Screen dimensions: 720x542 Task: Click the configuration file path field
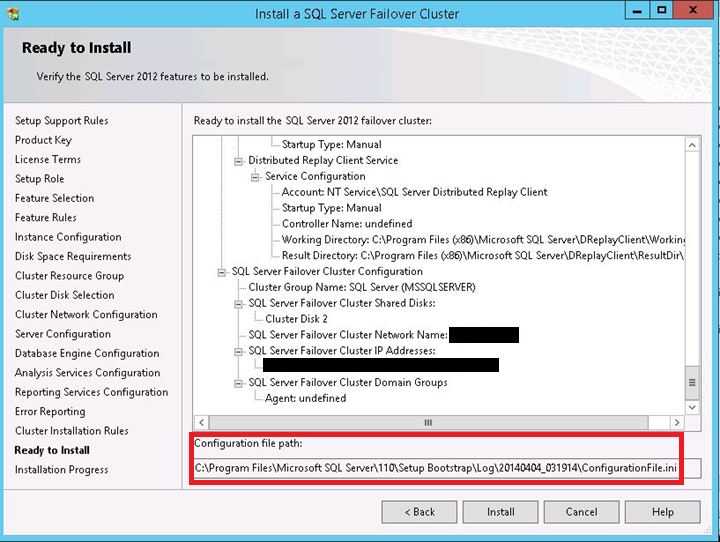[x=436, y=468]
